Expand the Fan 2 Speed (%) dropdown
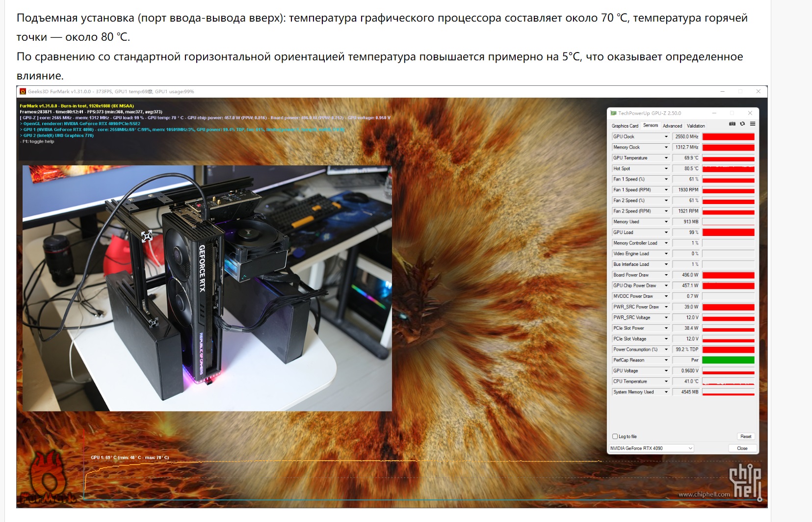This screenshot has height=522, width=812. pyautogui.click(x=666, y=201)
